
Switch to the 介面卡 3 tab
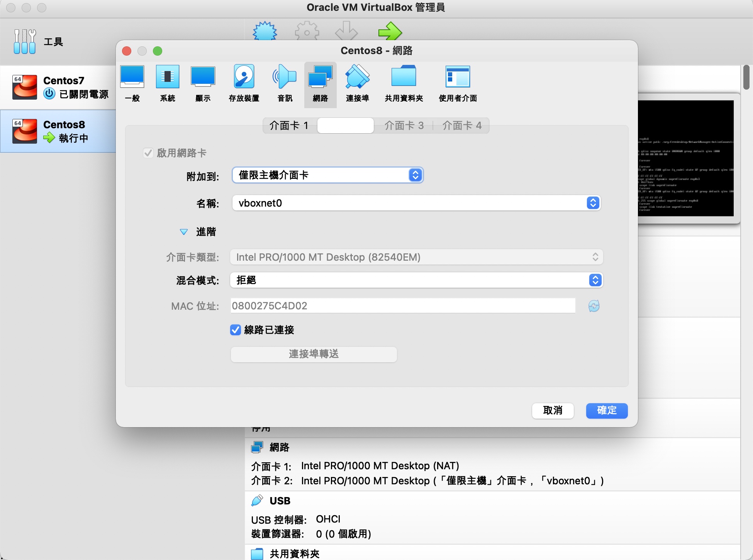click(x=404, y=126)
